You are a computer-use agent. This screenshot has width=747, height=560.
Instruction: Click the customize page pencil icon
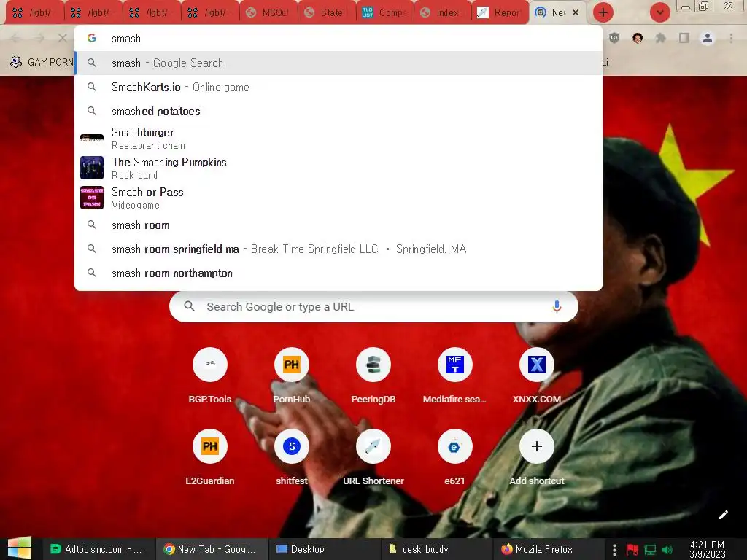pos(723,515)
